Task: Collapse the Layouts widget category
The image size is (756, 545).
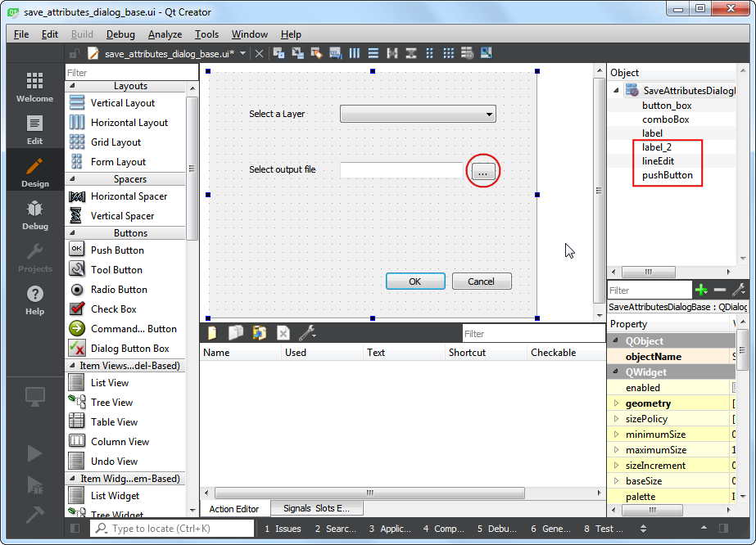Action: [x=71, y=86]
